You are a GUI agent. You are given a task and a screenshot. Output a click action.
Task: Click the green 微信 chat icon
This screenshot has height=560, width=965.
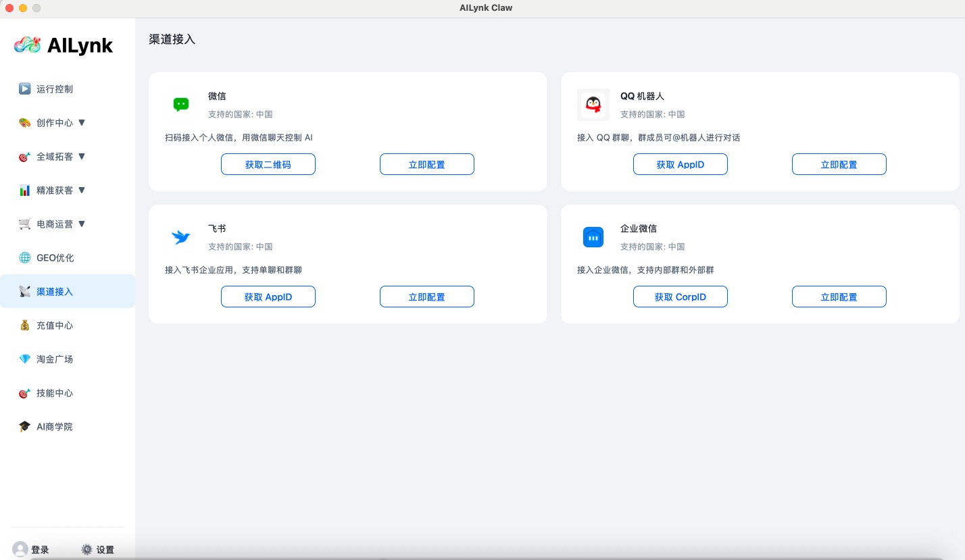click(181, 105)
